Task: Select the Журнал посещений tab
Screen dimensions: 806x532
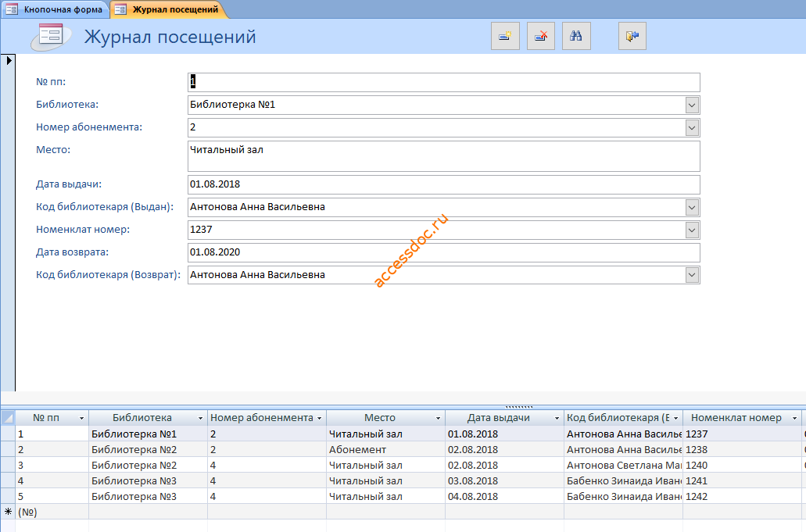Action: (x=169, y=9)
